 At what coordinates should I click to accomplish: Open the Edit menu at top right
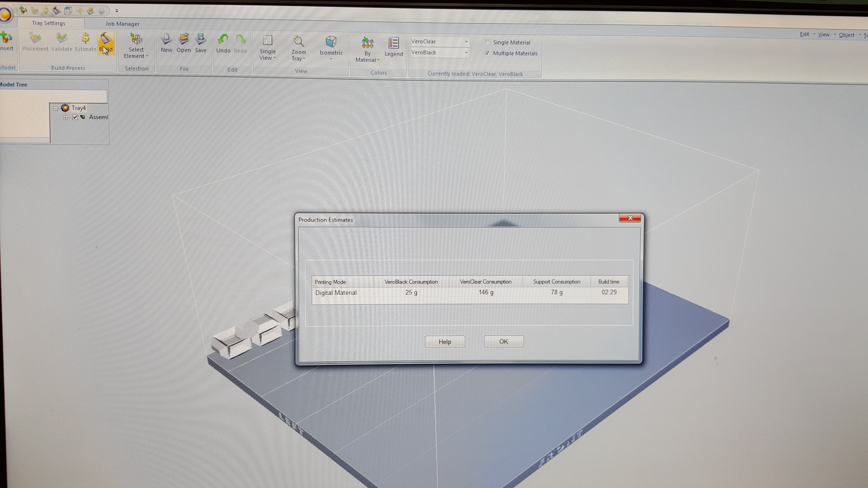[804, 34]
